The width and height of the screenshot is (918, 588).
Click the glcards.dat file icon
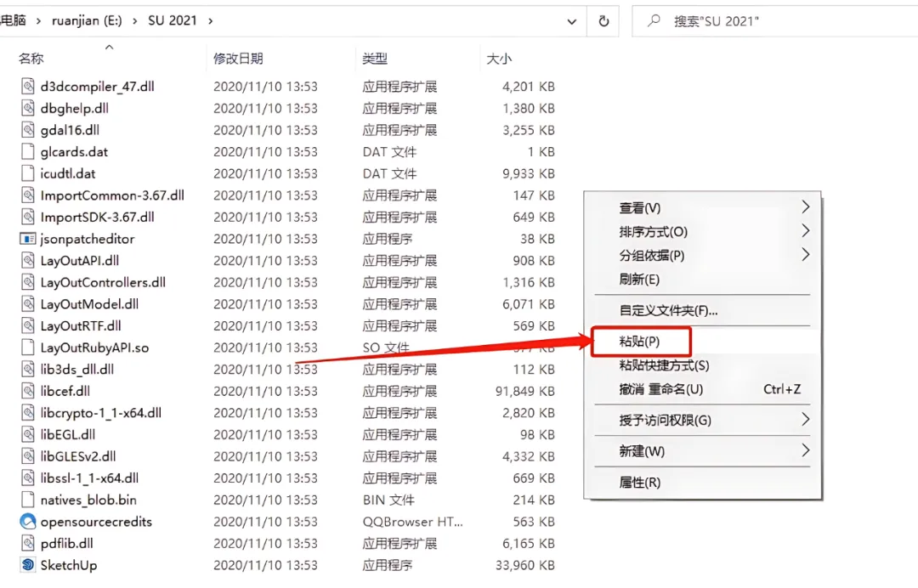pos(27,151)
